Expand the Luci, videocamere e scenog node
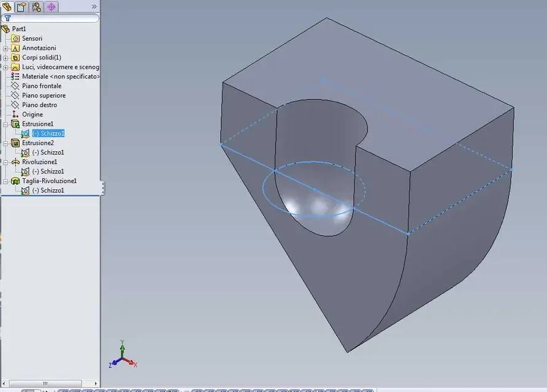Screen dimensions: 547x392 coord(6,67)
